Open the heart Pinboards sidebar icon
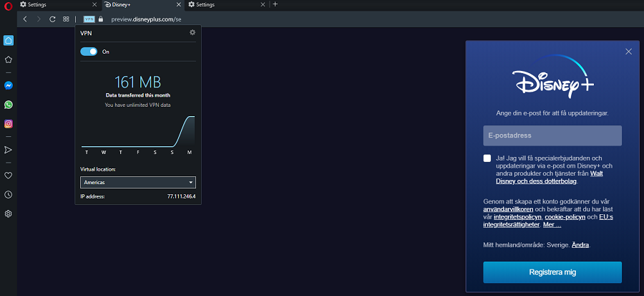Image resolution: width=644 pixels, height=296 pixels. pyautogui.click(x=8, y=176)
